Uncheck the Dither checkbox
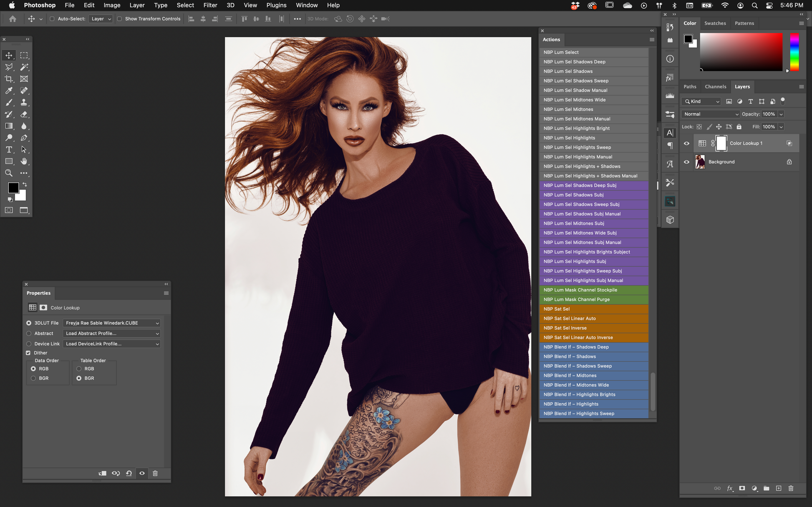Image resolution: width=812 pixels, height=507 pixels. point(28,353)
